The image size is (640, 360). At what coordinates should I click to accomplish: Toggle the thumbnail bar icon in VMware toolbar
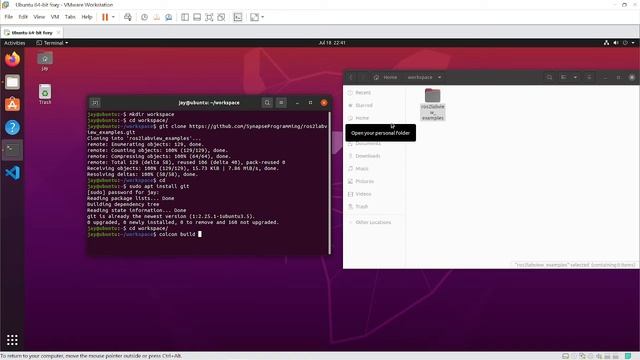pos(197,17)
